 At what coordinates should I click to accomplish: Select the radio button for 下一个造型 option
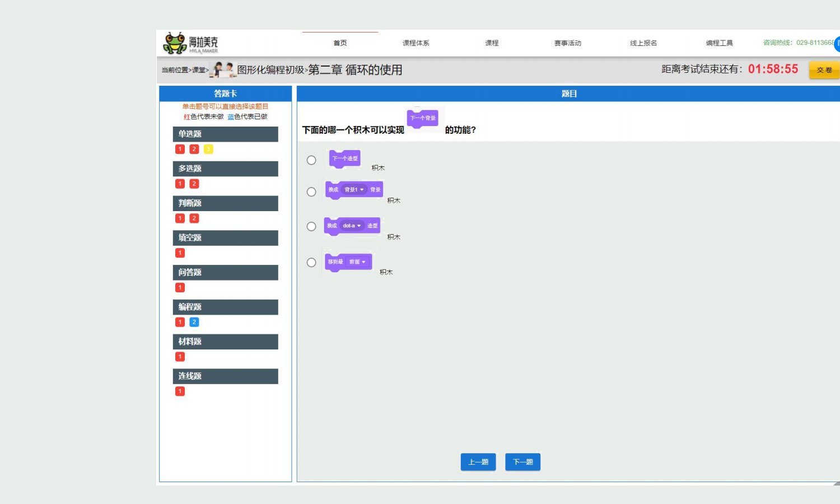coord(311,160)
